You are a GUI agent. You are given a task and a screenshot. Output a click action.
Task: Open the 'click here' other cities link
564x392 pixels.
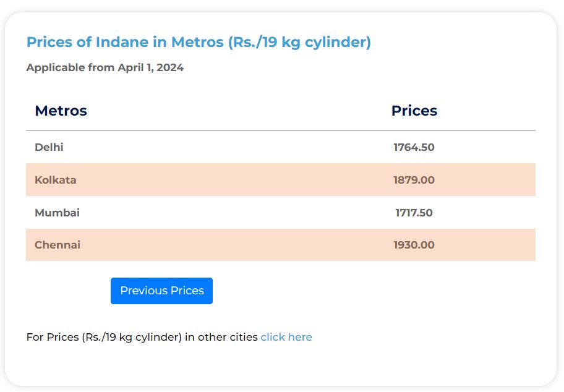click(x=286, y=337)
